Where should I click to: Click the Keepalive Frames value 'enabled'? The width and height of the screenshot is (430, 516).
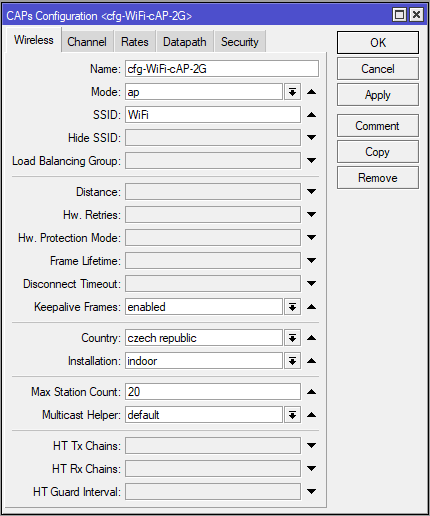[146, 307]
